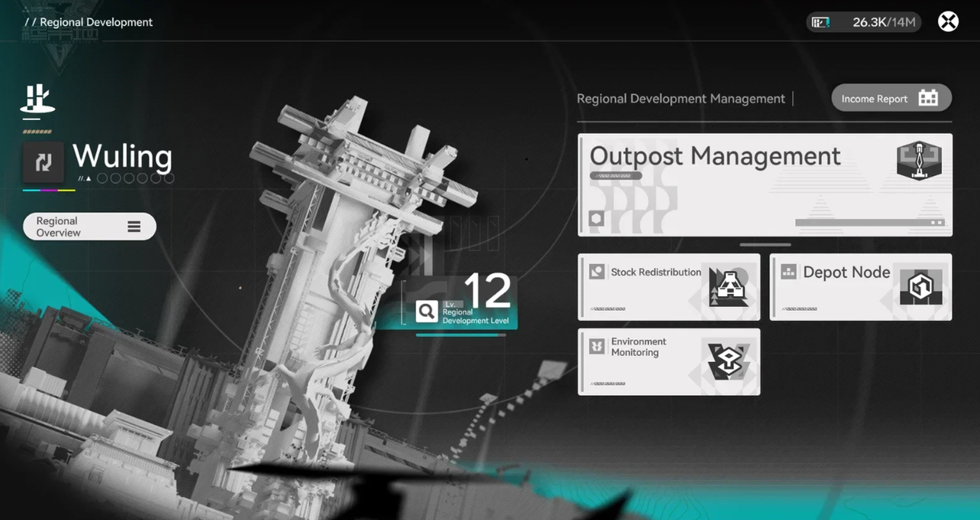
Task: Click the 26.3K/14M currency value
Action: click(884, 22)
